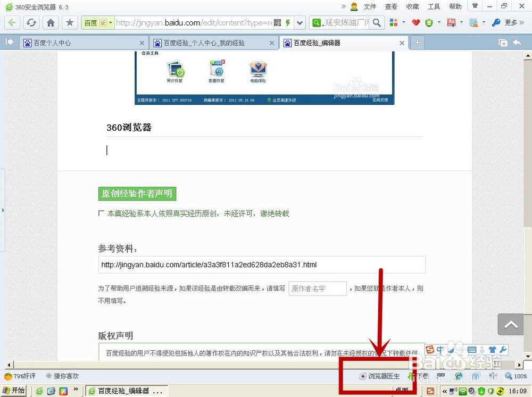Click the tab list window icon
This screenshot has height=397, width=532.
503,43
